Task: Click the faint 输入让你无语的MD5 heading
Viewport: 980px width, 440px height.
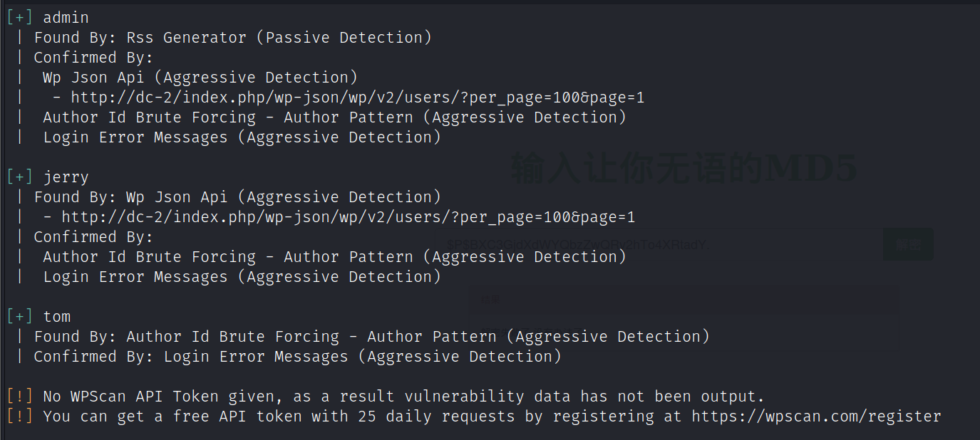Action: pyautogui.click(x=684, y=170)
